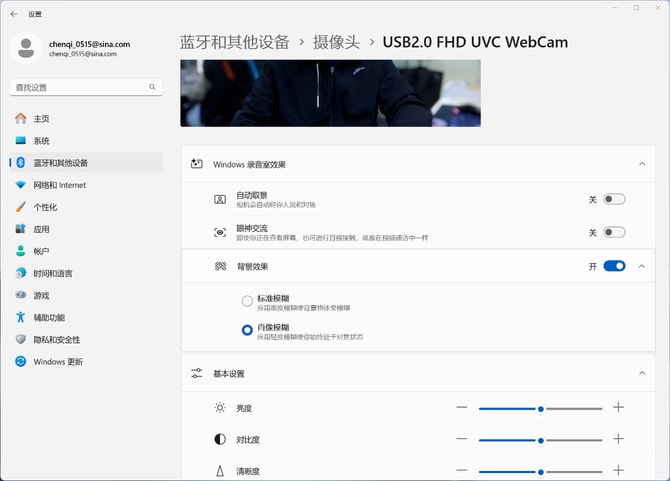Screen dimensions: 670x481
Task: Select the 标准模糊 radio option
Action: point(247,300)
